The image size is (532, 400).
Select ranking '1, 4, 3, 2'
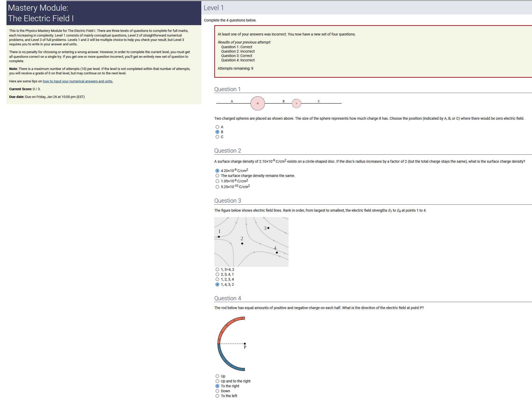217,284
